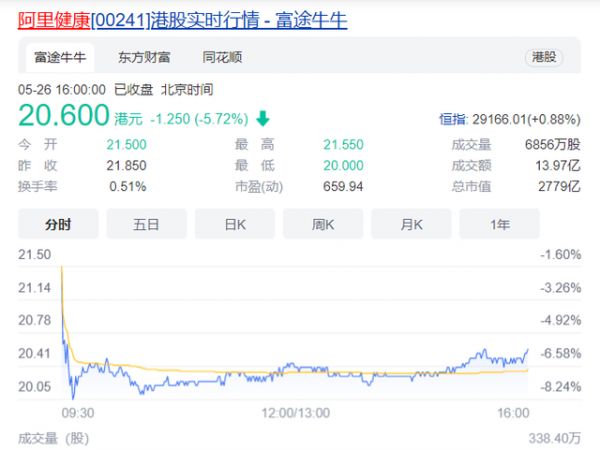Image resolution: width=600 pixels, height=450 pixels.
Task: Click the 12:00/13:00 time axis label
Action: pyautogui.click(x=295, y=413)
